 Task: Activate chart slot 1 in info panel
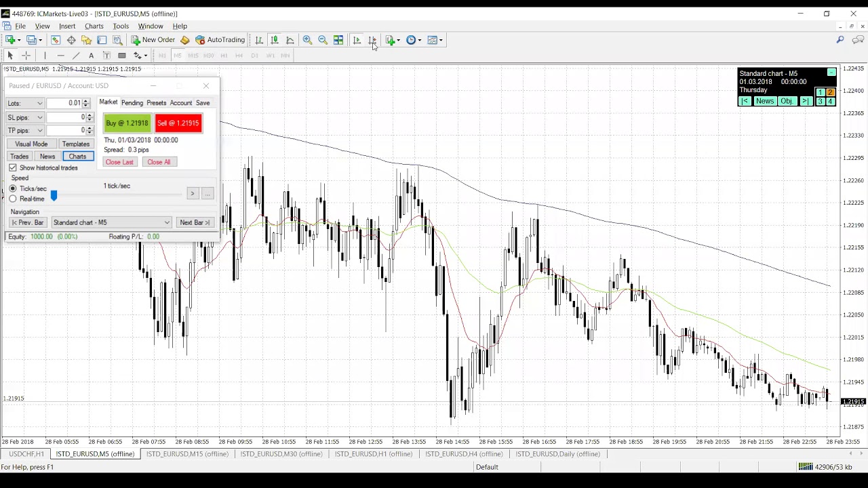point(820,93)
